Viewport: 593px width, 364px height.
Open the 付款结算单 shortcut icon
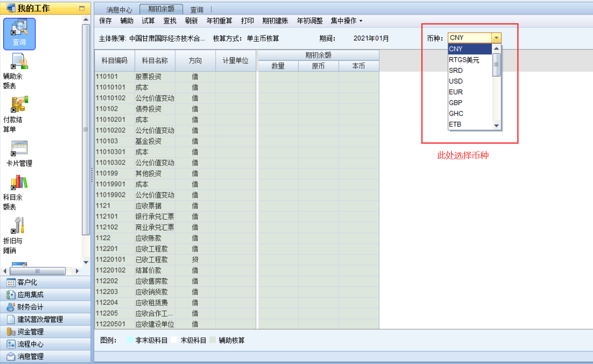[19, 105]
